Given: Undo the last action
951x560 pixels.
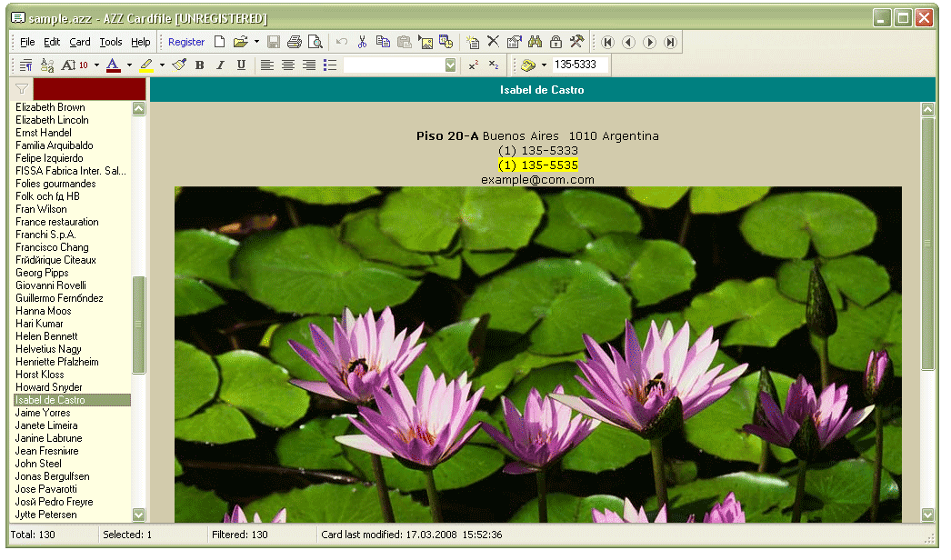Looking at the screenshot, I should click(342, 42).
